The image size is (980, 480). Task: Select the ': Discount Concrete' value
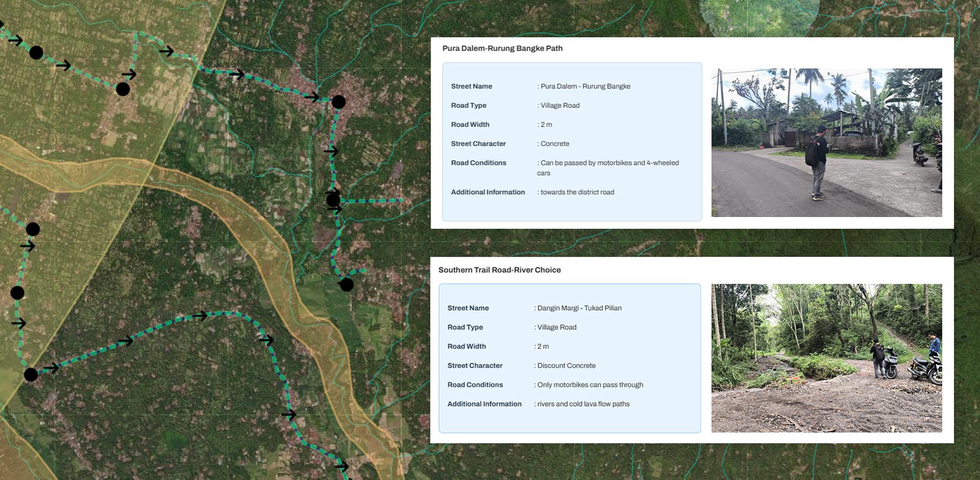(x=565, y=366)
